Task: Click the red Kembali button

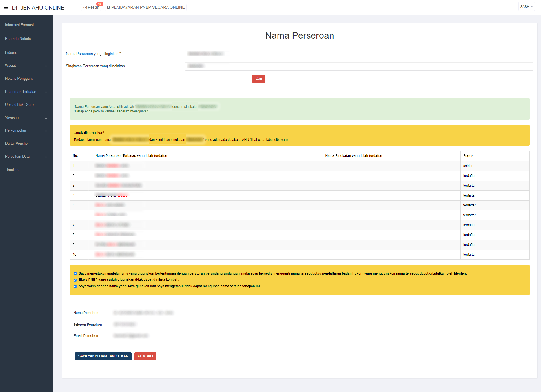Action: tap(145, 356)
